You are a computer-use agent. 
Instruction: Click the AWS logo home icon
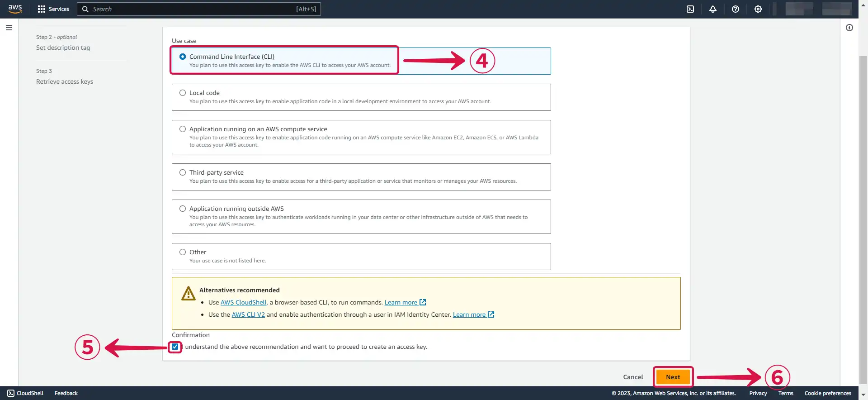point(15,9)
